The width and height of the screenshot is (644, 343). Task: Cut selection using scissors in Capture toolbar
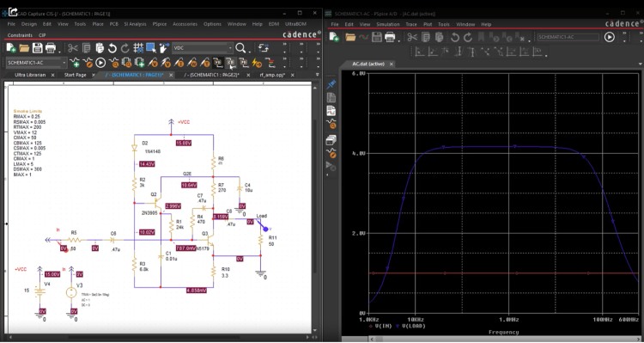coord(73,48)
